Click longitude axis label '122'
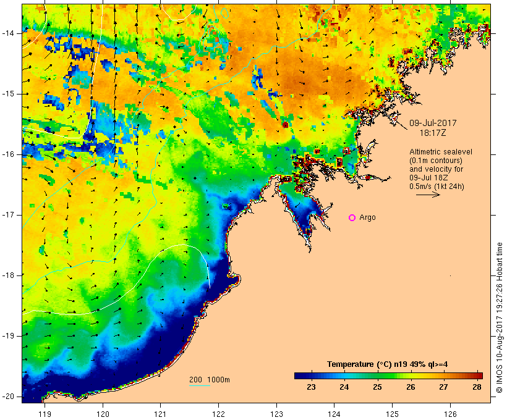507x420 pixels. 218,414
